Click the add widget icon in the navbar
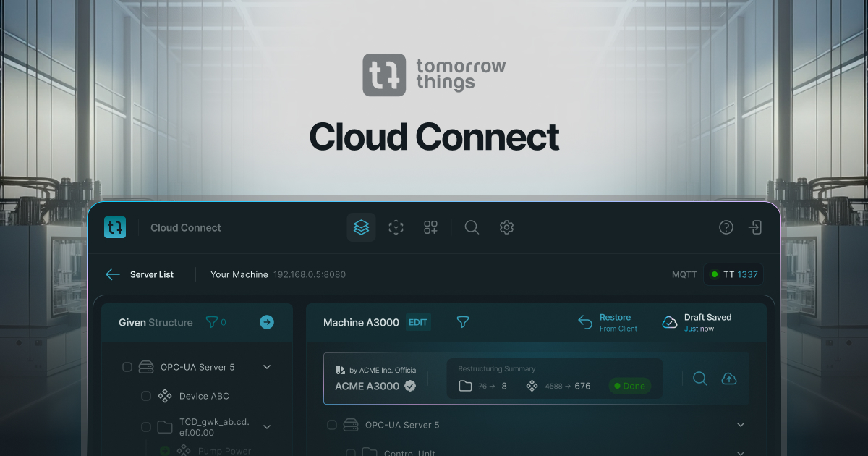 tap(430, 227)
